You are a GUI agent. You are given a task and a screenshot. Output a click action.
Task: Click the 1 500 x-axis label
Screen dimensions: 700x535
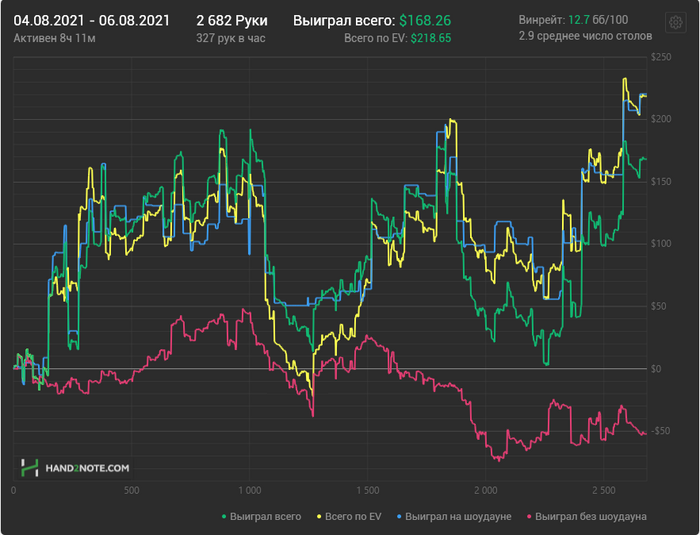pyautogui.click(x=367, y=490)
